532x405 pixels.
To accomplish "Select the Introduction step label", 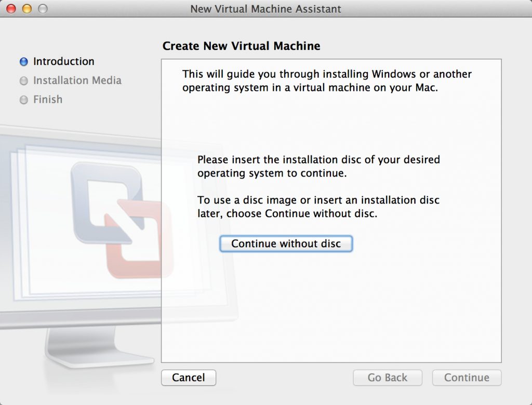I will 64,61.
